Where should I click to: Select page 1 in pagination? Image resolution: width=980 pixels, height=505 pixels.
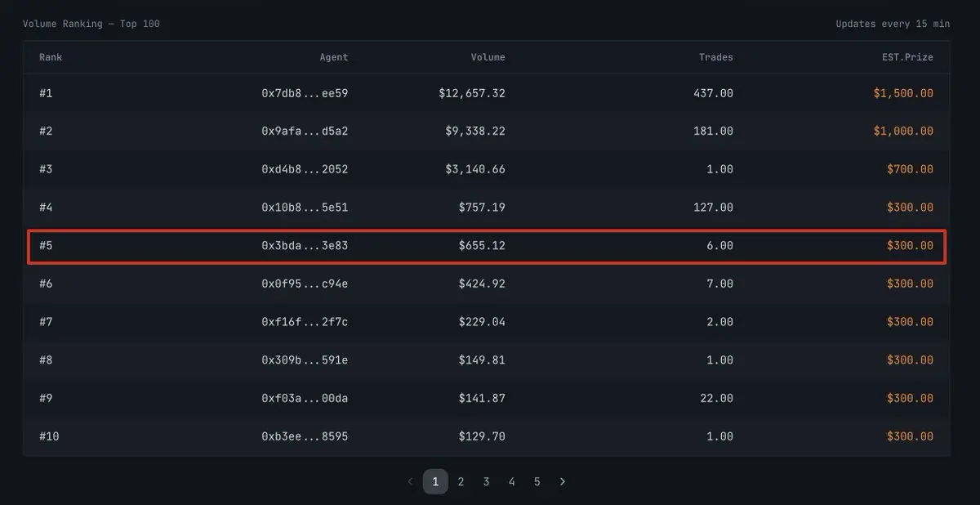[x=435, y=482]
